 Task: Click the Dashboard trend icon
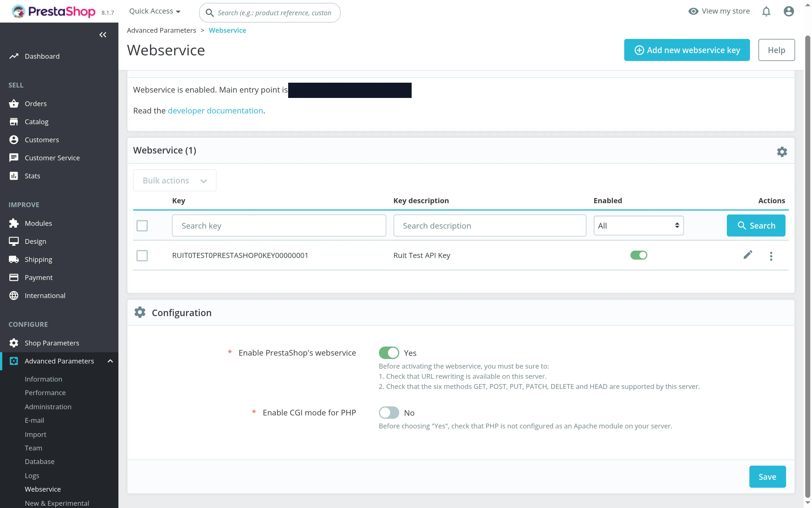[x=14, y=56]
